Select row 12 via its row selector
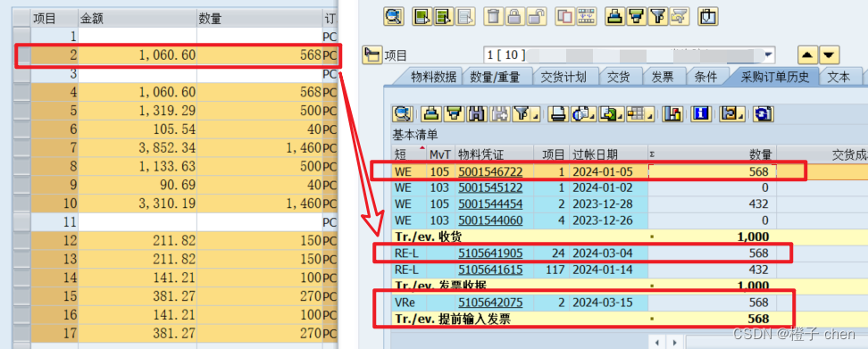Viewport: 868px width, 349px height. coord(21,241)
